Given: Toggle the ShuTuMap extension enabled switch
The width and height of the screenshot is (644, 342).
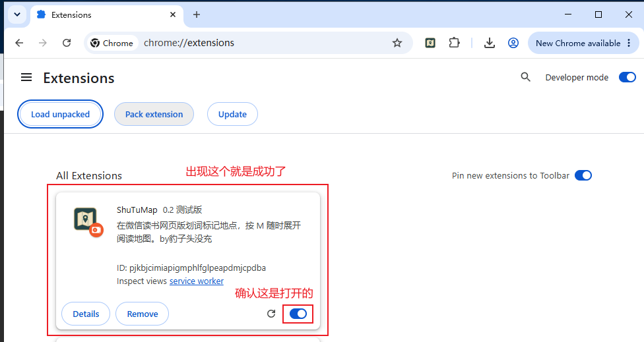Looking at the screenshot, I should (x=298, y=314).
